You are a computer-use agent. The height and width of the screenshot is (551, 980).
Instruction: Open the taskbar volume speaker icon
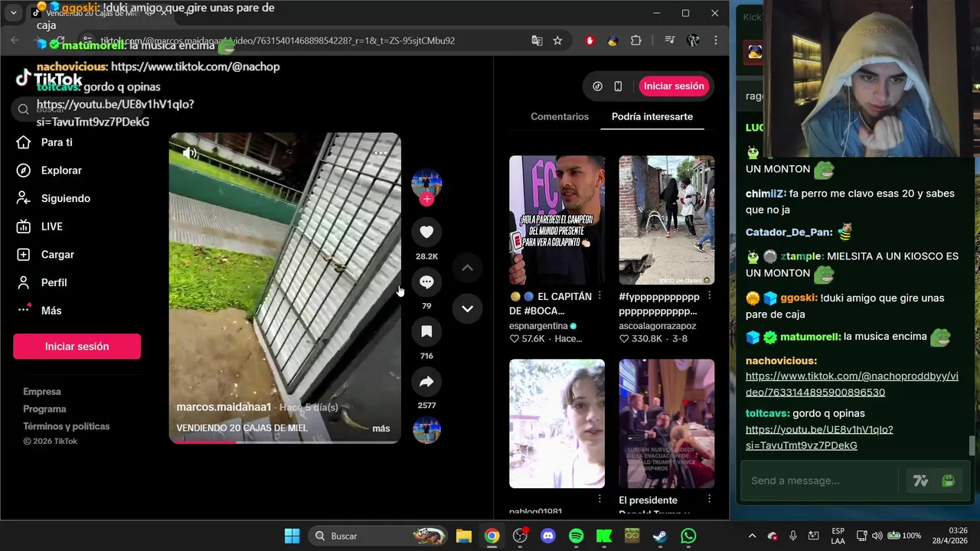pos(877,536)
